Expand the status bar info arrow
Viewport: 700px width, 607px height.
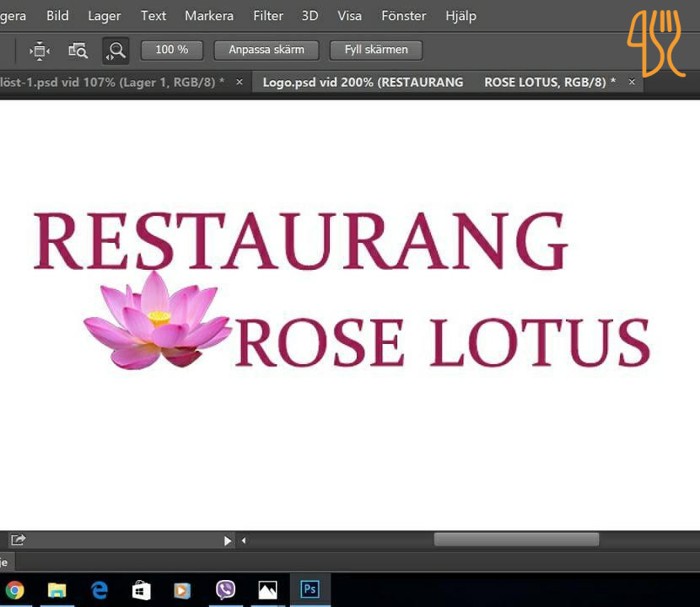tap(227, 540)
